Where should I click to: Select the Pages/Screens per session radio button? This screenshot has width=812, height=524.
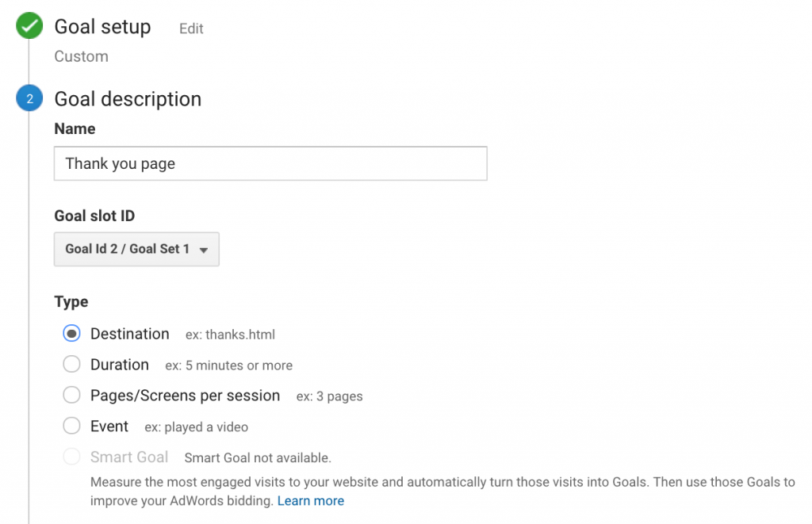tap(72, 396)
